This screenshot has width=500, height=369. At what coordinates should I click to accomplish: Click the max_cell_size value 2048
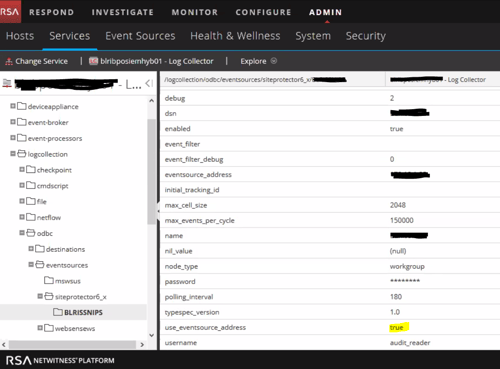[398, 205]
